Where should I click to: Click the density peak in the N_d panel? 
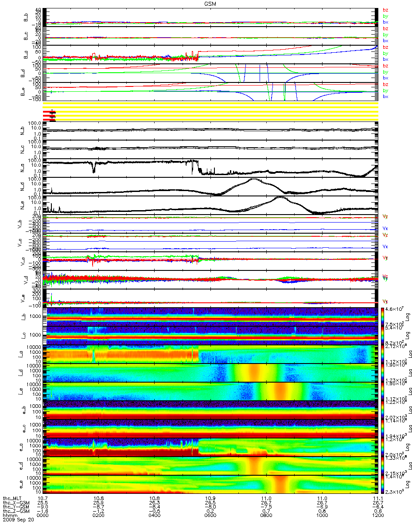click(x=254, y=180)
